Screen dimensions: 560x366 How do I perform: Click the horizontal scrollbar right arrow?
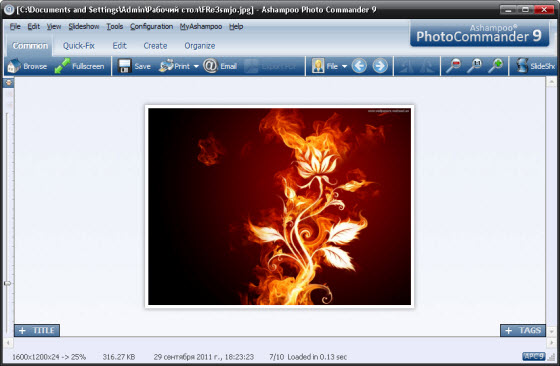click(551, 343)
